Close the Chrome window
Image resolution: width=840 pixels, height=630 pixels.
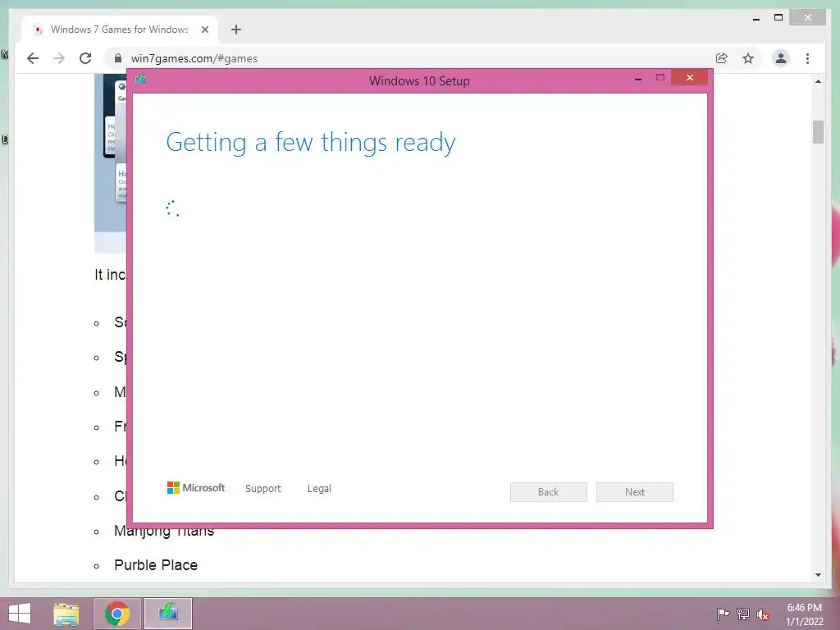(808, 18)
